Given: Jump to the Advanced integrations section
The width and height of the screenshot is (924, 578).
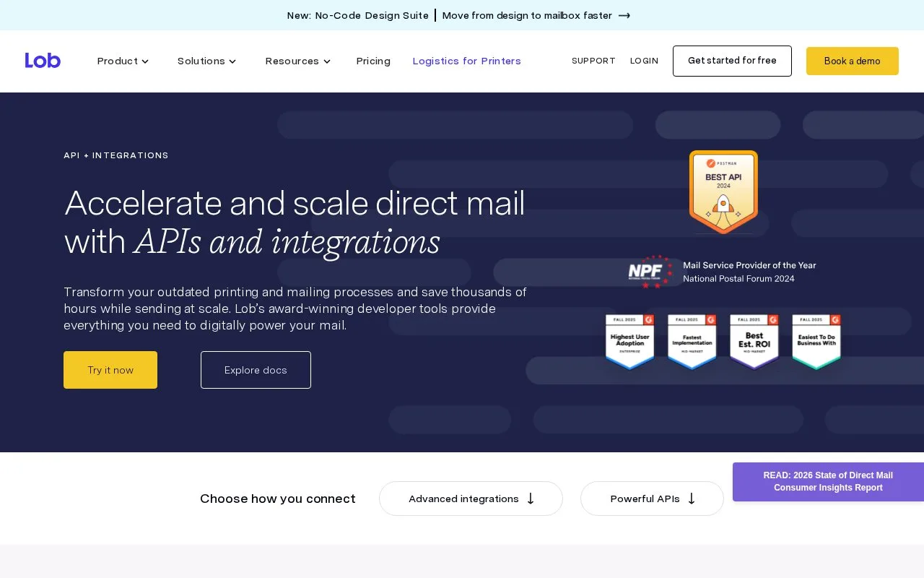Looking at the screenshot, I should (x=471, y=499).
